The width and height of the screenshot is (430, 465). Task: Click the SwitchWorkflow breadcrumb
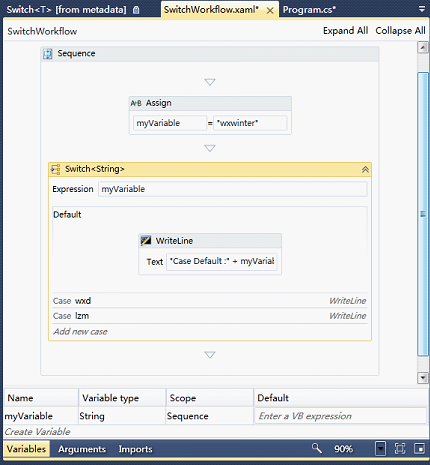tap(42, 31)
